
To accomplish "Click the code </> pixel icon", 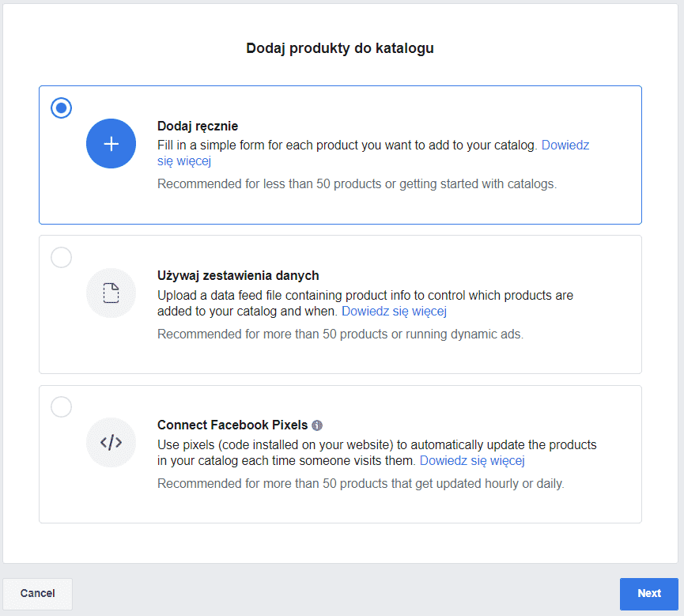I will 111,442.
